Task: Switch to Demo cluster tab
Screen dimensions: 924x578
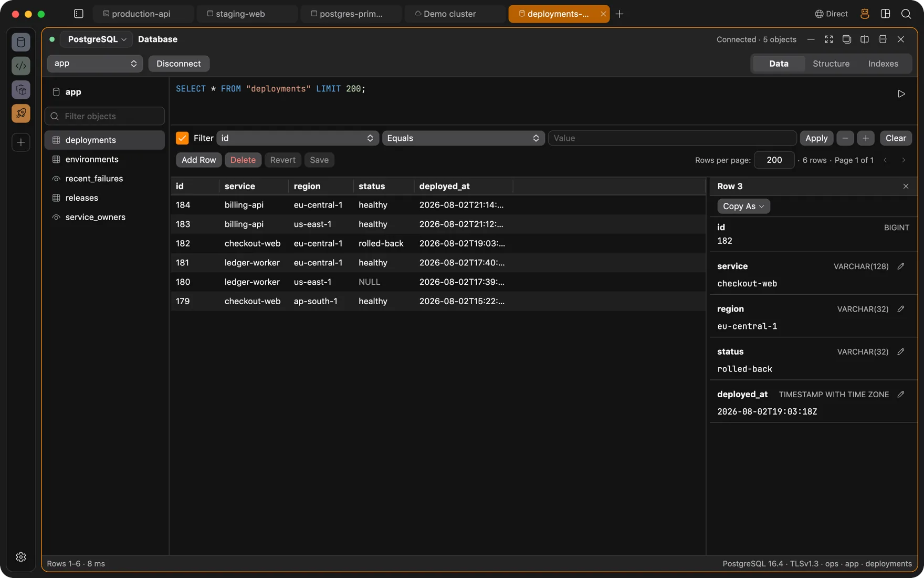Action: tap(454, 14)
